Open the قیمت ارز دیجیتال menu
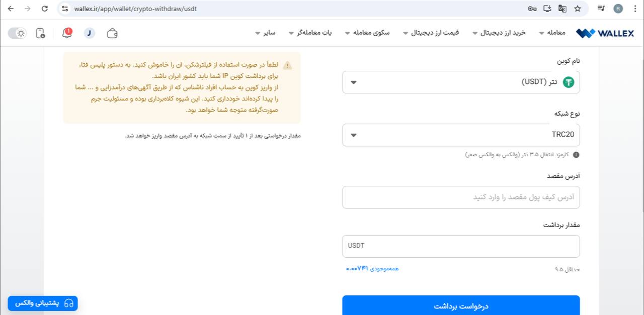This screenshot has width=644, height=315. [431, 33]
